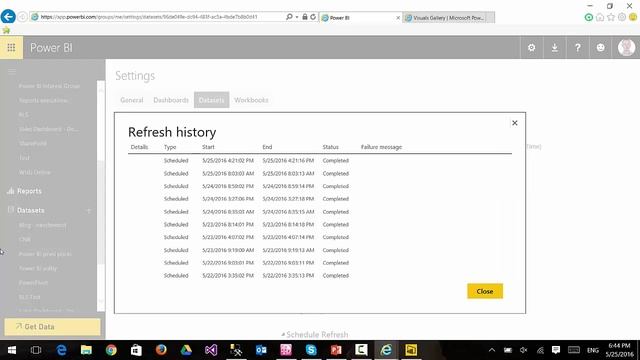Image resolution: width=640 pixels, height=360 pixels.
Task: Click the browser favorites star icon
Action: [611, 17]
